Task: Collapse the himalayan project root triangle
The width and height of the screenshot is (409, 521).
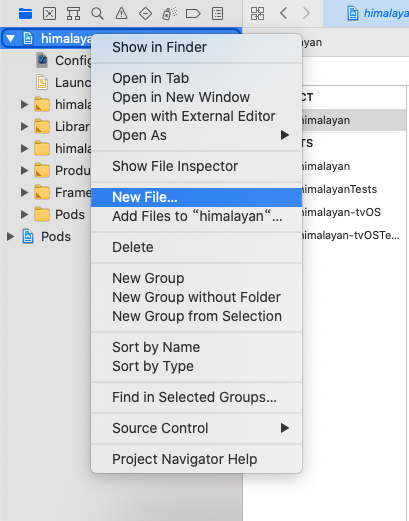Action: (x=11, y=38)
